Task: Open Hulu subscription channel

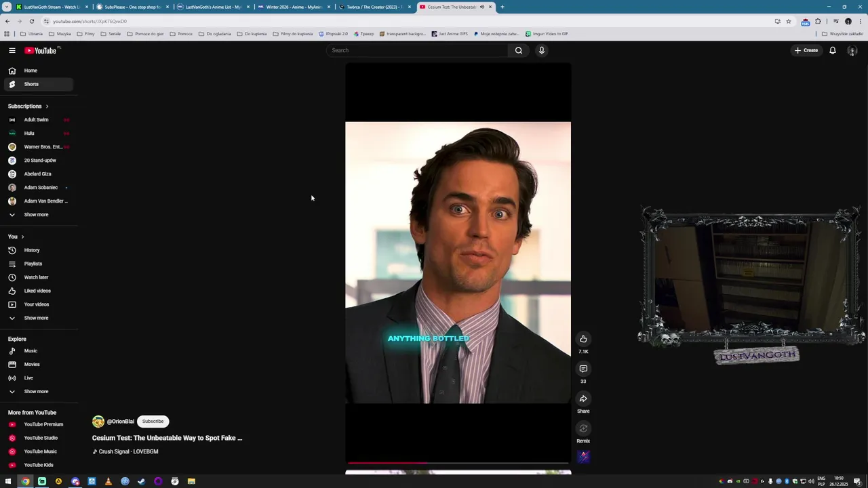Action: coord(40,134)
